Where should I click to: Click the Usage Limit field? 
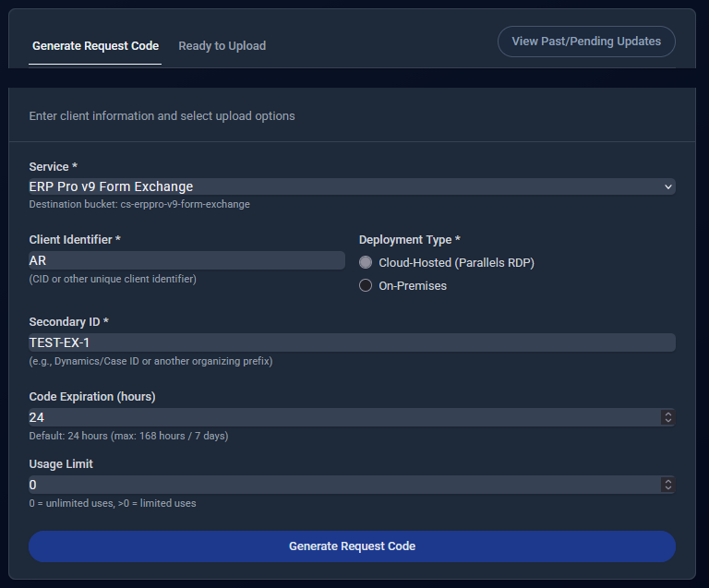[353, 485]
